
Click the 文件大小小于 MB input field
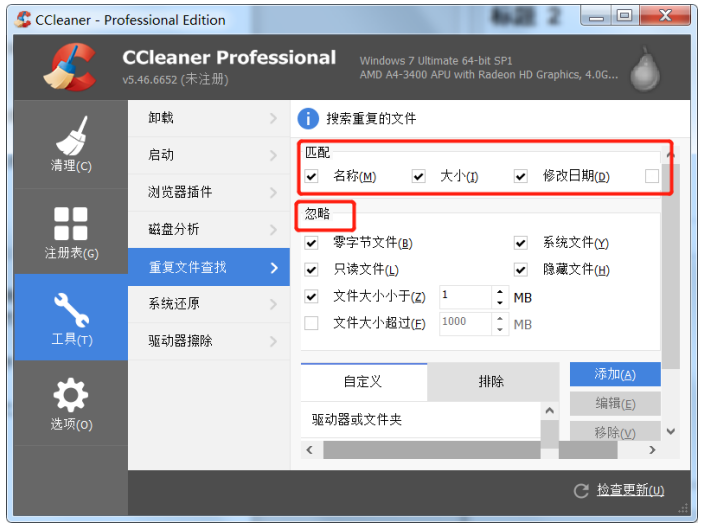click(x=464, y=297)
